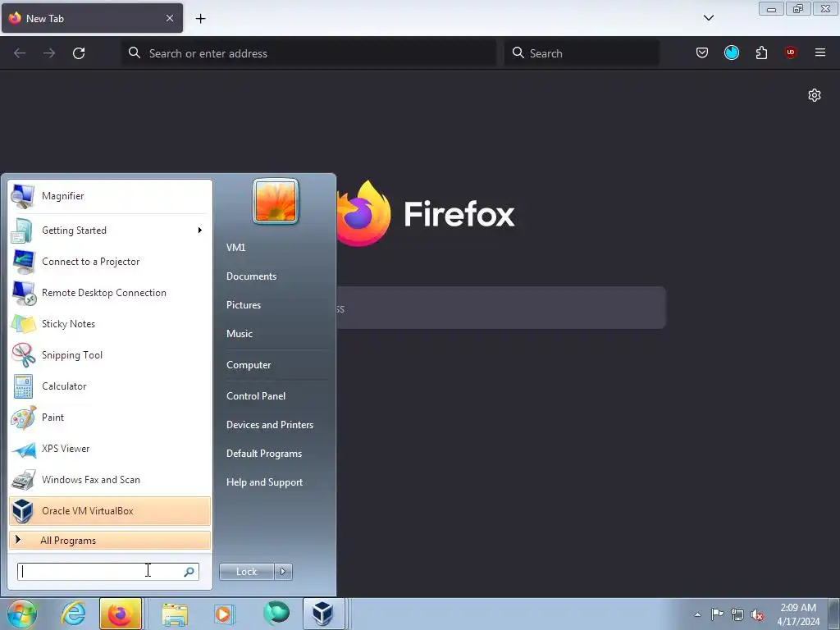Click the blue circular toolbar icon

732,52
